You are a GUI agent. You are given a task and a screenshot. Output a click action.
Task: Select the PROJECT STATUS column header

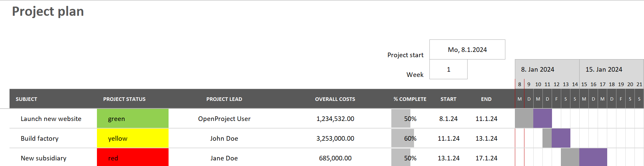pos(124,99)
